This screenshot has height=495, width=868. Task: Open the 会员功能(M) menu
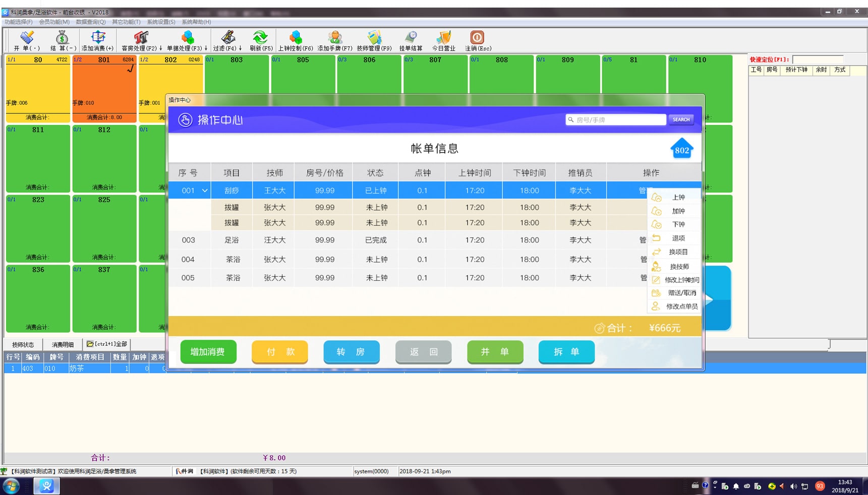pos(54,22)
